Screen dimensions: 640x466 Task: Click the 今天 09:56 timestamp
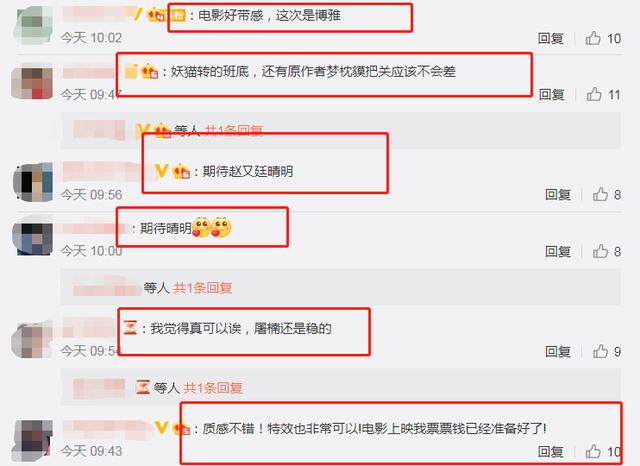pyautogui.click(x=91, y=195)
